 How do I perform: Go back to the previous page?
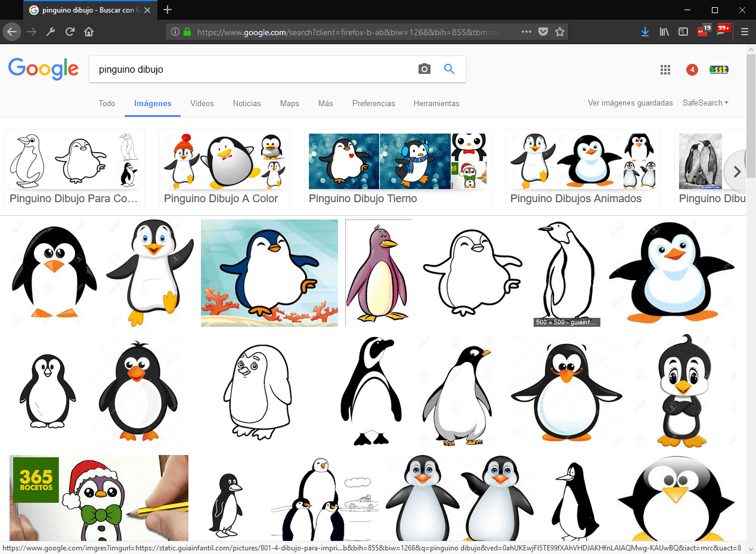coord(12,32)
